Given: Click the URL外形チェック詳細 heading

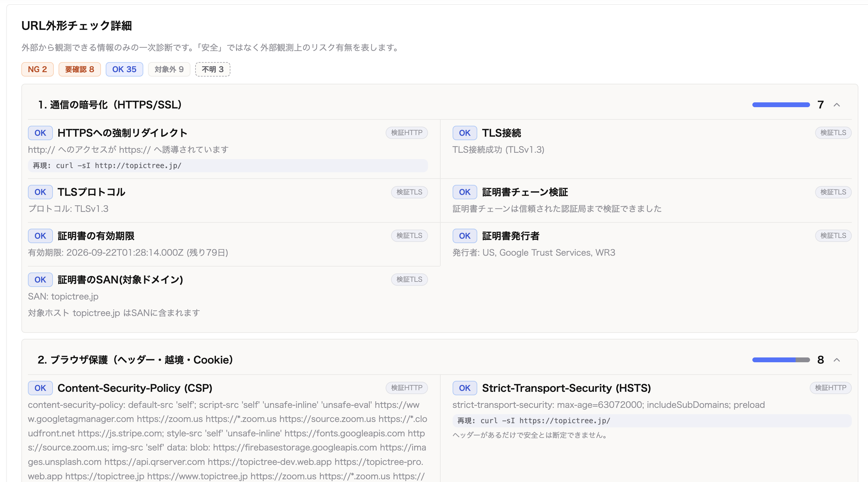Looking at the screenshot, I should pyautogui.click(x=77, y=26).
